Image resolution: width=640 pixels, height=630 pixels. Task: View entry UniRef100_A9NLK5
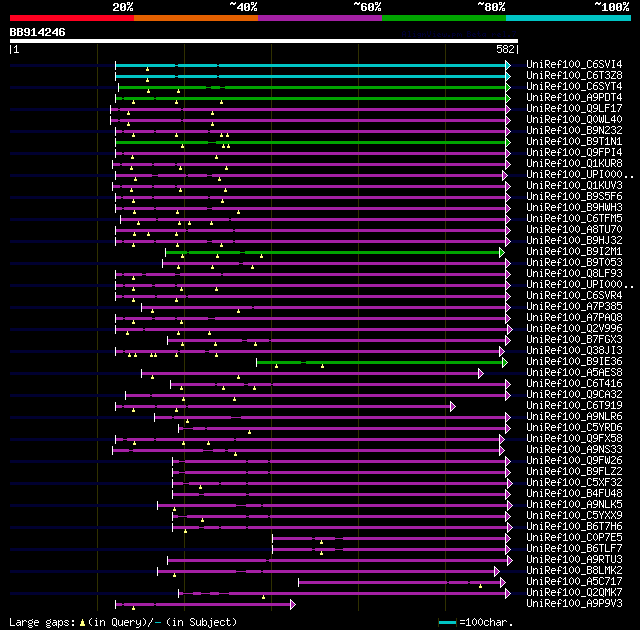point(574,505)
